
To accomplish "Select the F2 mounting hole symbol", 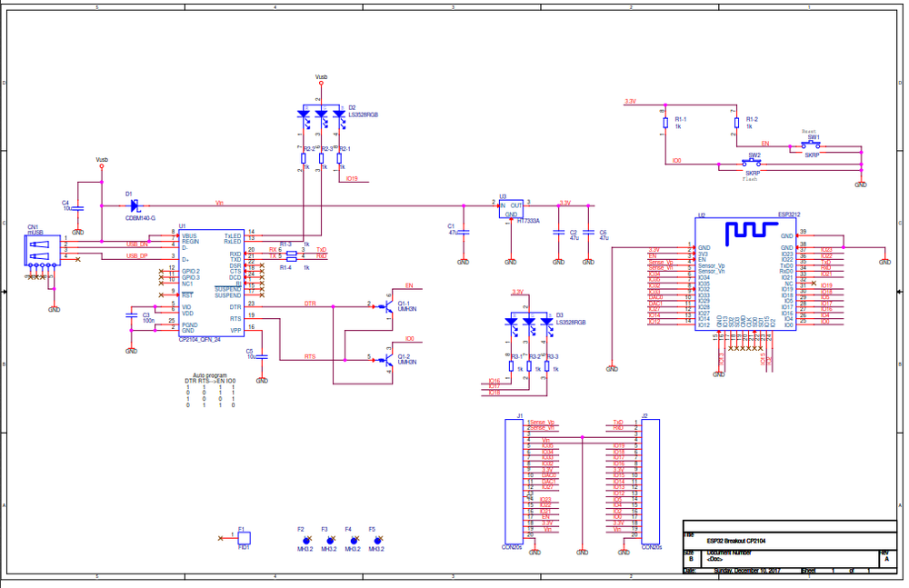I will click(x=306, y=540).
